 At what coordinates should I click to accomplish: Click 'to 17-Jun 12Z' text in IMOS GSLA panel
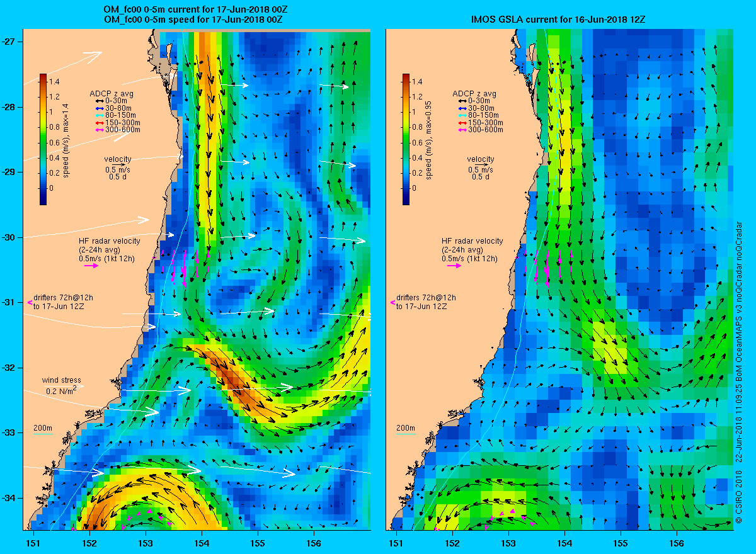(423, 307)
